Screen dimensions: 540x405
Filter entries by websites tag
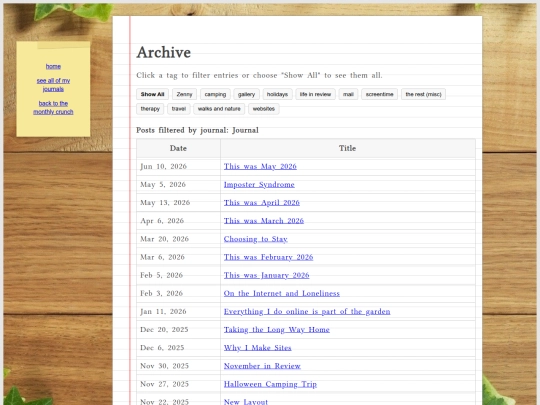[x=263, y=109]
